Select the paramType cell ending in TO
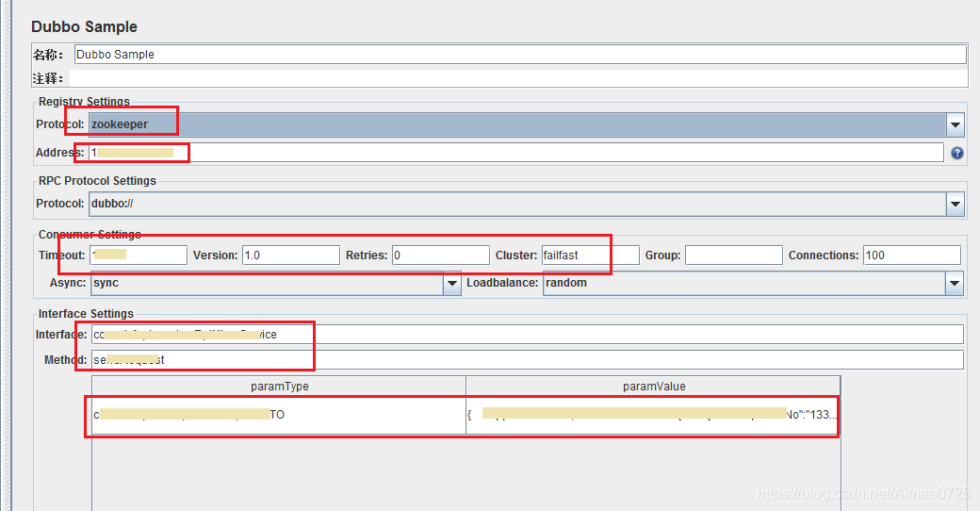Screen dimensions: 980x511 tap(279, 415)
